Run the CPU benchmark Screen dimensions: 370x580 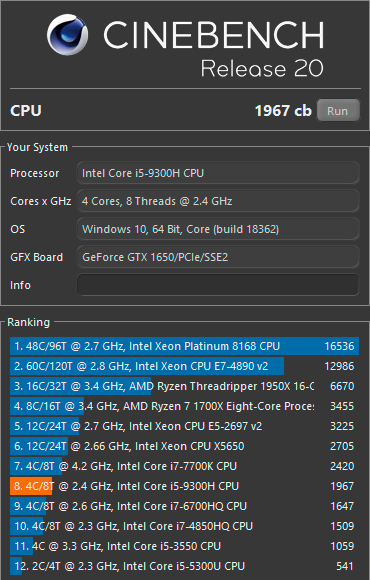click(338, 110)
